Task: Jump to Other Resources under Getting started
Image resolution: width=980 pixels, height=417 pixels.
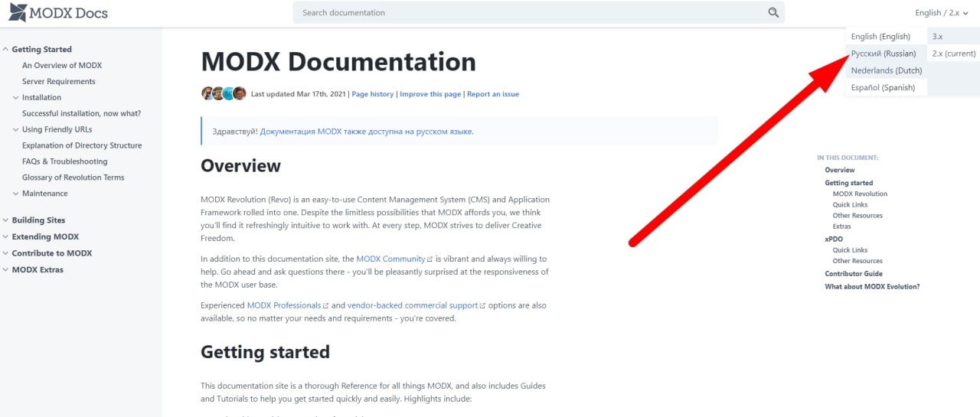Action: point(857,216)
